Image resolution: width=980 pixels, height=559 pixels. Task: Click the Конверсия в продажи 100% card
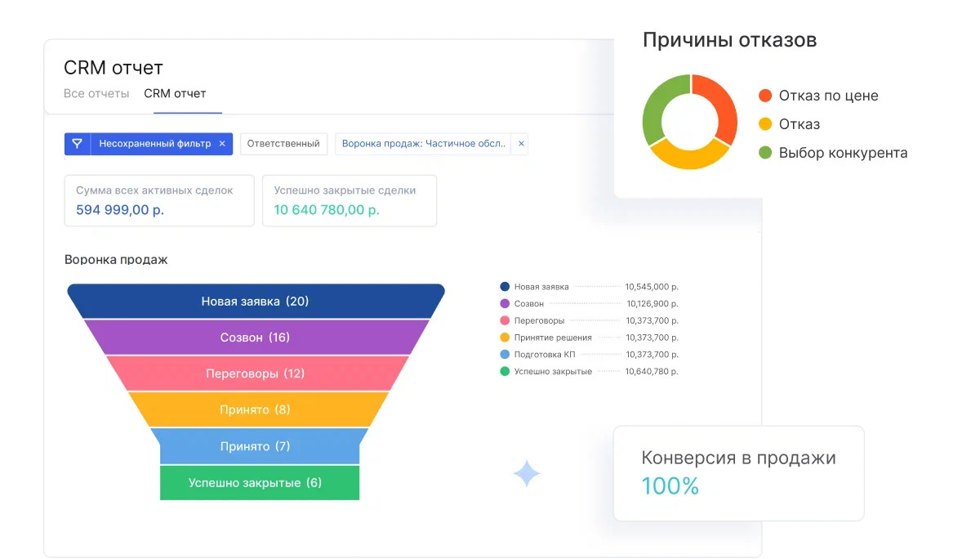point(738,472)
